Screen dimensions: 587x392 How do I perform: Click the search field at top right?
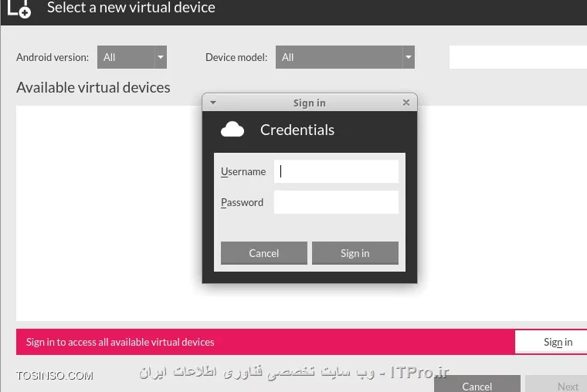(x=518, y=57)
